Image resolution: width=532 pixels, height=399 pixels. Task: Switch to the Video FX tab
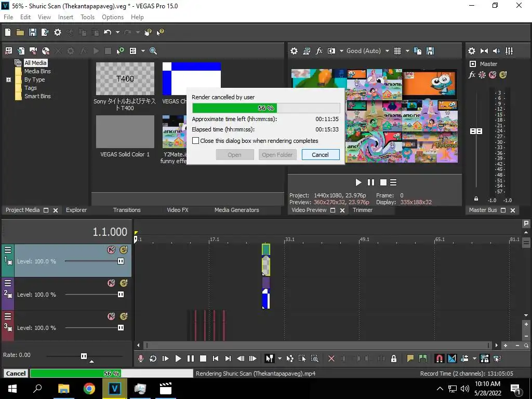point(178,210)
